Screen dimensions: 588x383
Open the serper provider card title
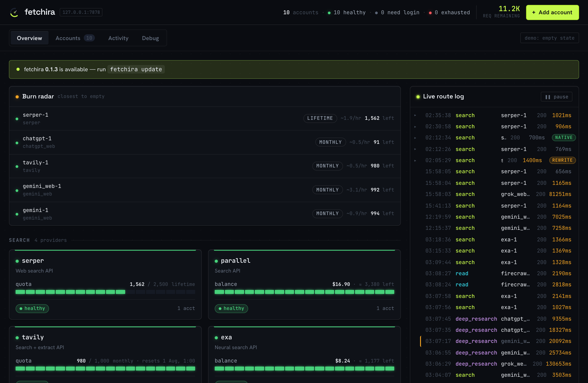click(x=33, y=261)
